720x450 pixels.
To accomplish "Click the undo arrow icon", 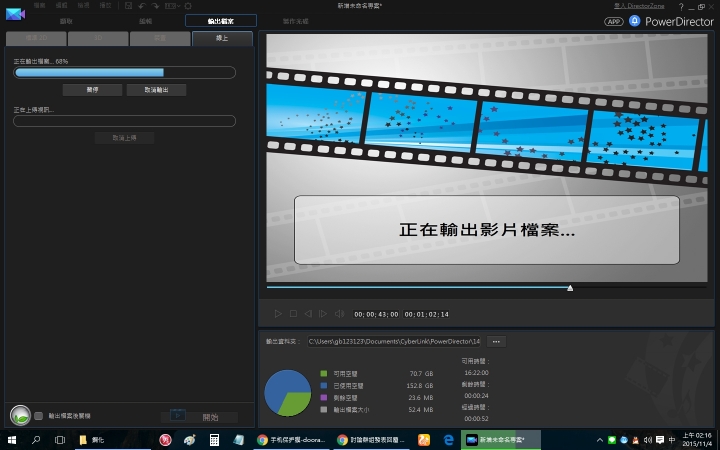I will point(142,6).
